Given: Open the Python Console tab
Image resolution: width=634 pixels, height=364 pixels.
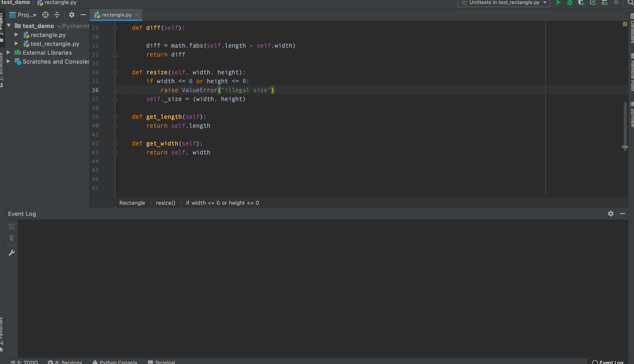Looking at the screenshot, I should [115, 362].
